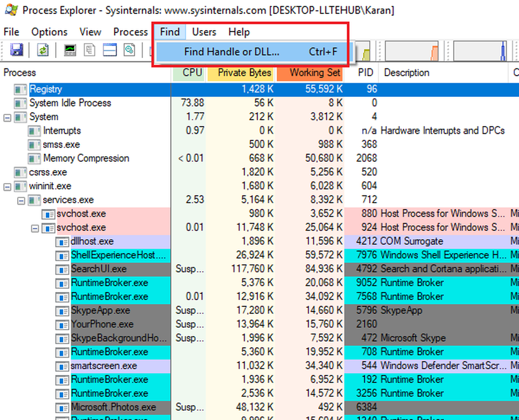Toggle the process tree view icon
The height and width of the screenshot is (420, 519).
90,50
